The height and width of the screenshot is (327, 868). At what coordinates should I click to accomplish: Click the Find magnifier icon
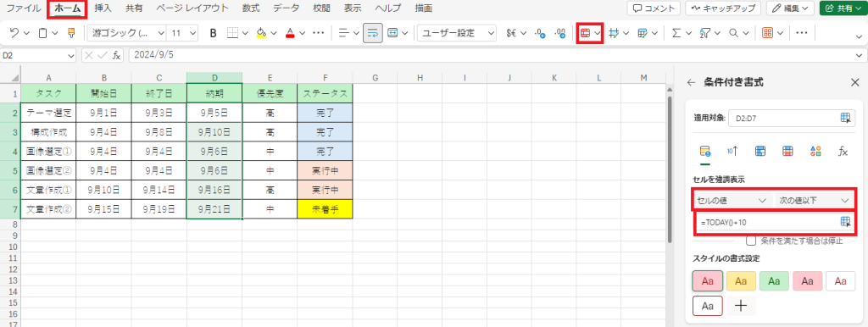point(734,33)
